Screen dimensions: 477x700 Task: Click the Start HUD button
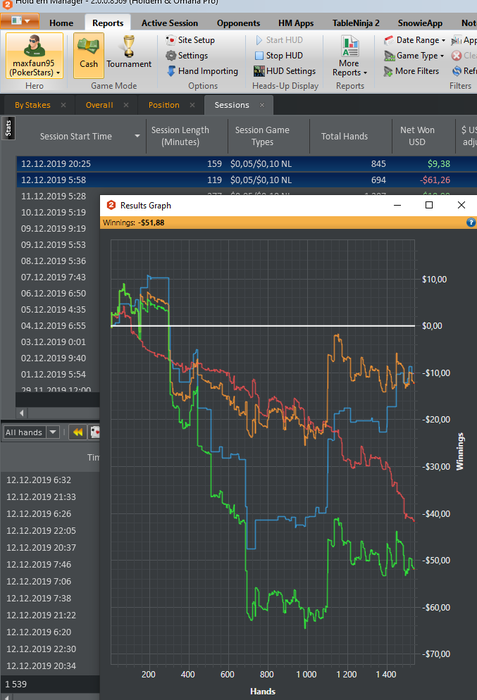click(x=279, y=40)
